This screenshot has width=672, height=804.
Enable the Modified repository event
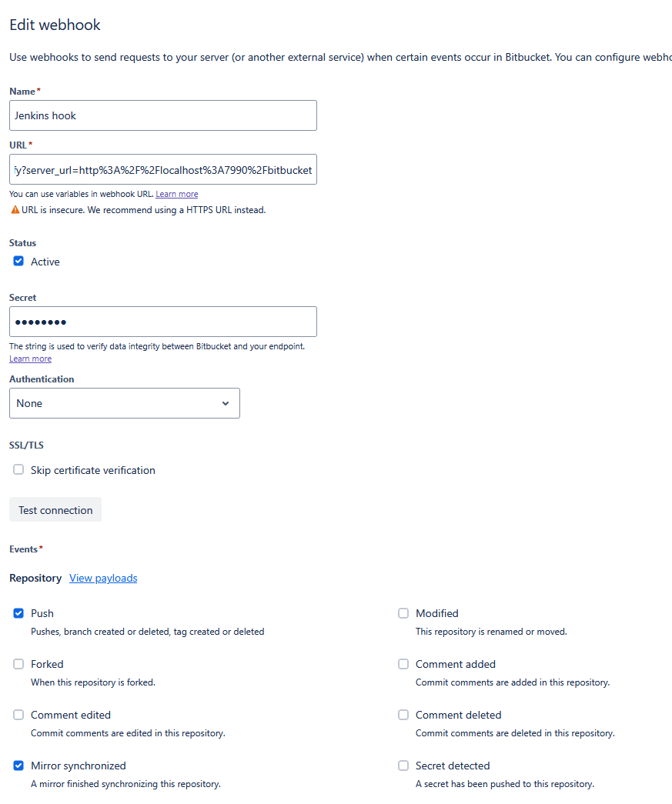(x=403, y=613)
